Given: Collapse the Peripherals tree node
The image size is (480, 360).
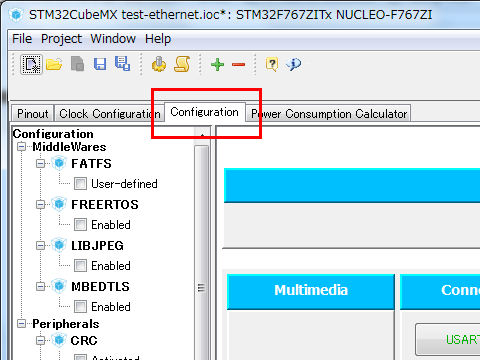Looking at the screenshot, I should pyautogui.click(x=21, y=323).
